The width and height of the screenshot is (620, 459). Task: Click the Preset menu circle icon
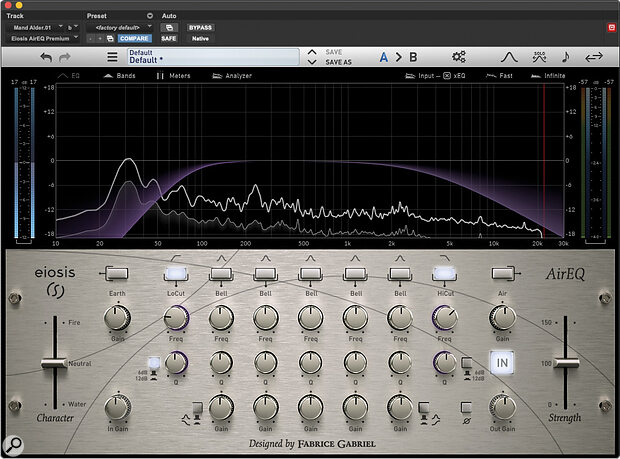(150, 16)
